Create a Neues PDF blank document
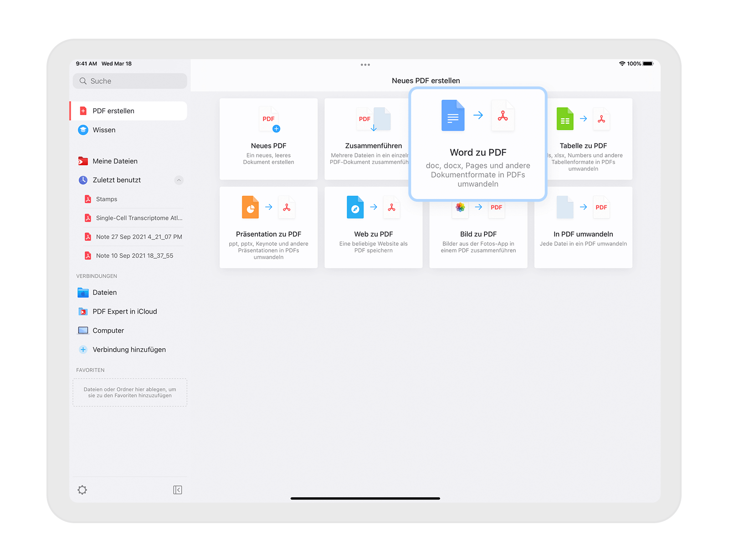Viewport: 729px width, 560px height. (x=268, y=139)
